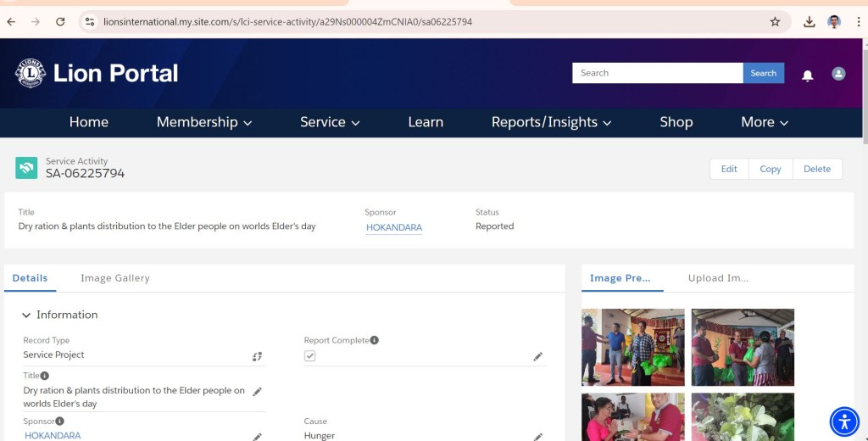
Task: Edit Title field pencil icon
Action: click(258, 392)
